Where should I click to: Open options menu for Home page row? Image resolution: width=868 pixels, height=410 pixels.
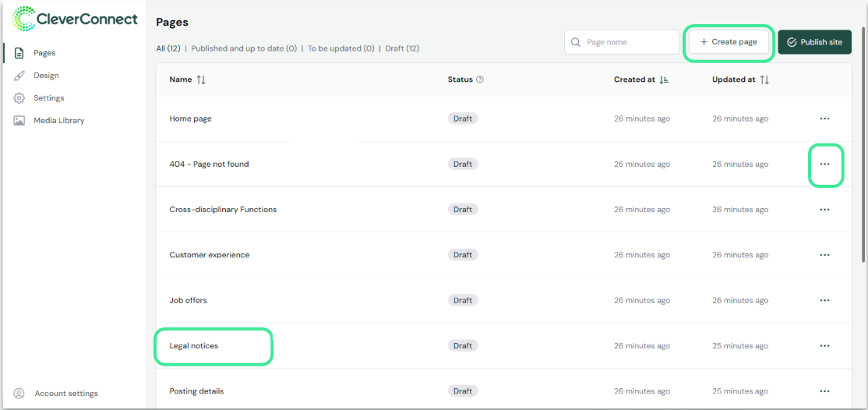(824, 118)
